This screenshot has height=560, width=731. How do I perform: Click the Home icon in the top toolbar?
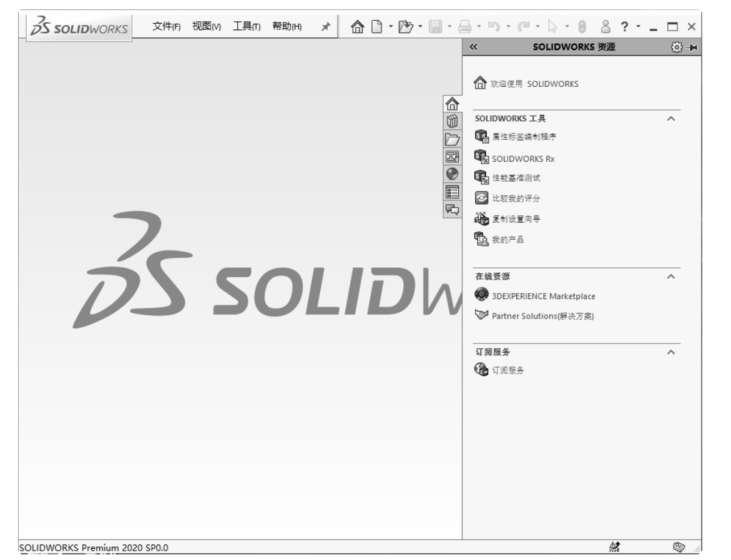[357, 27]
